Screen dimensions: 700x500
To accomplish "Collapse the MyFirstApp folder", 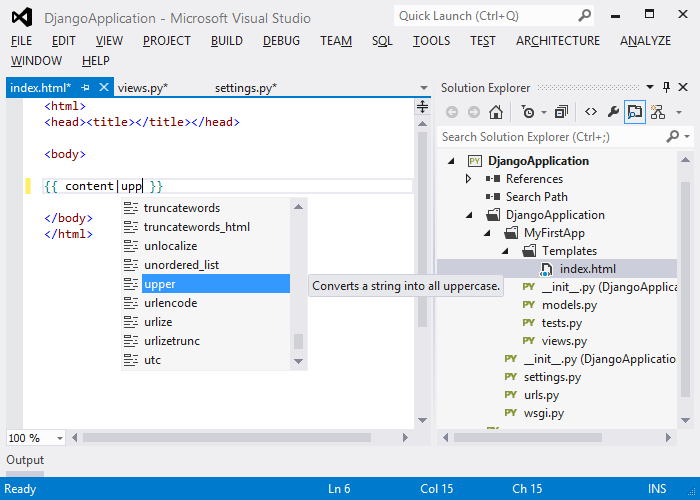I will tap(487, 233).
